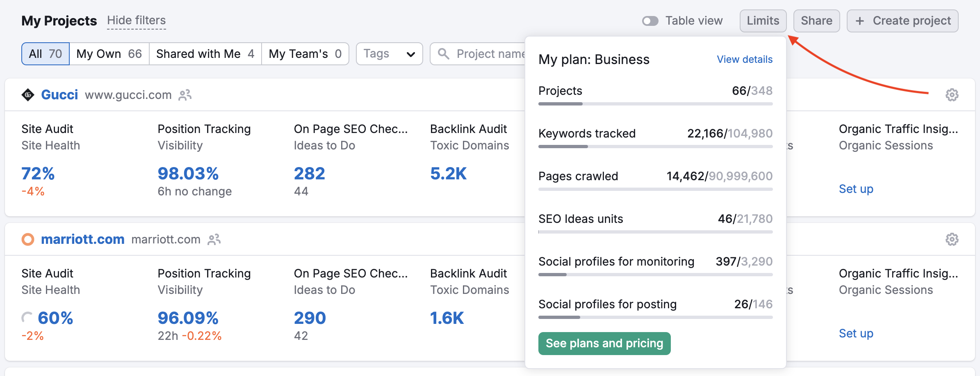980x376 pixels.
Task: Switch to Shared with Me tab
Action: point(205,54)
